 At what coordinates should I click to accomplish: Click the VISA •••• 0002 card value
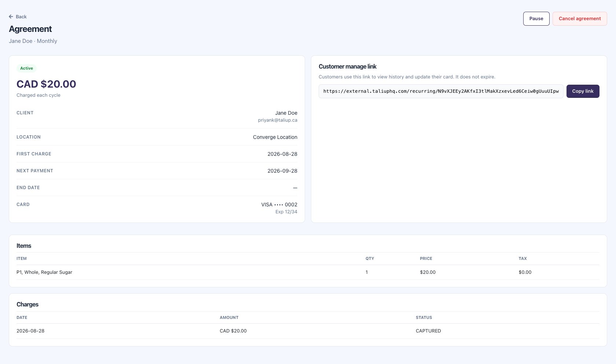coord(279,205)
